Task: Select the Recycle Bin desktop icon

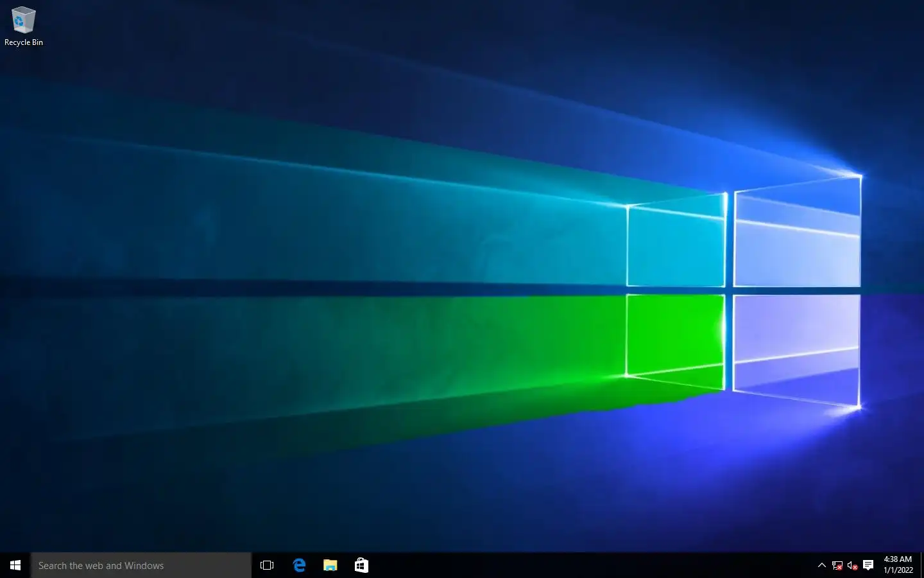Action: pyautogui.click(x=24, y=27)
